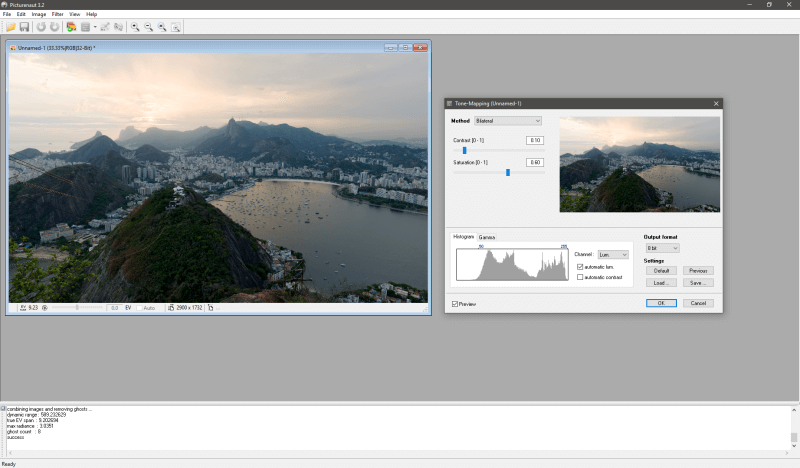The image size is (800, 468).
Task: Click the crop icon in image status bar
Action: point(210,308)
